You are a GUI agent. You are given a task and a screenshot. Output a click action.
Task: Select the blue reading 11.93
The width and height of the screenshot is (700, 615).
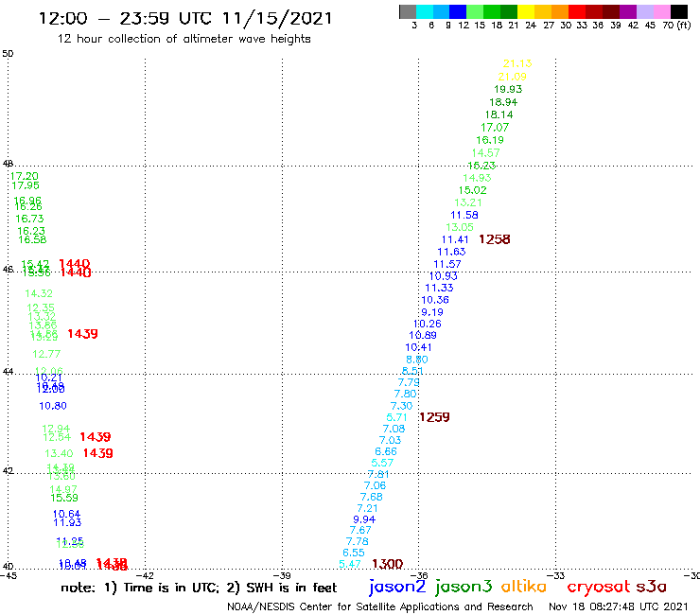[67, 522]
